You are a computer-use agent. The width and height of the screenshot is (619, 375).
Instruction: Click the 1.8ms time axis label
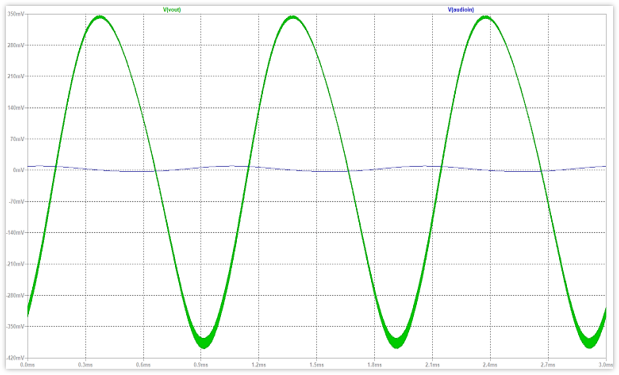pyautogui.click(x=375, y=365)
